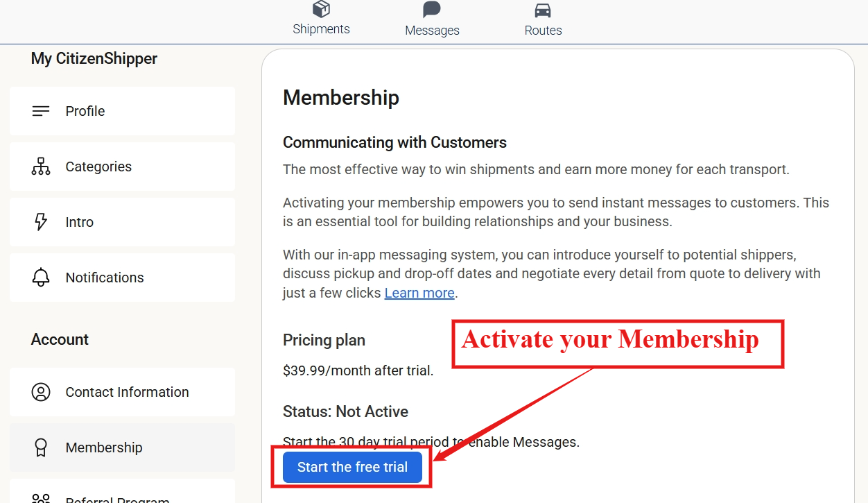Click the Categories hierarchy icon
The width and height of the screenshot is (868, 503).
pos(41,167)
